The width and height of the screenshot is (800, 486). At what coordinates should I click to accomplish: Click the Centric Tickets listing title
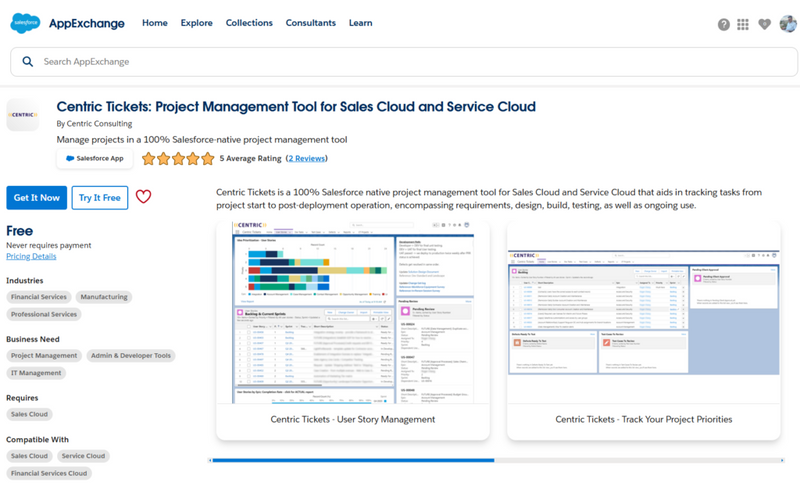pyautogui.click(x=296, y=107)
